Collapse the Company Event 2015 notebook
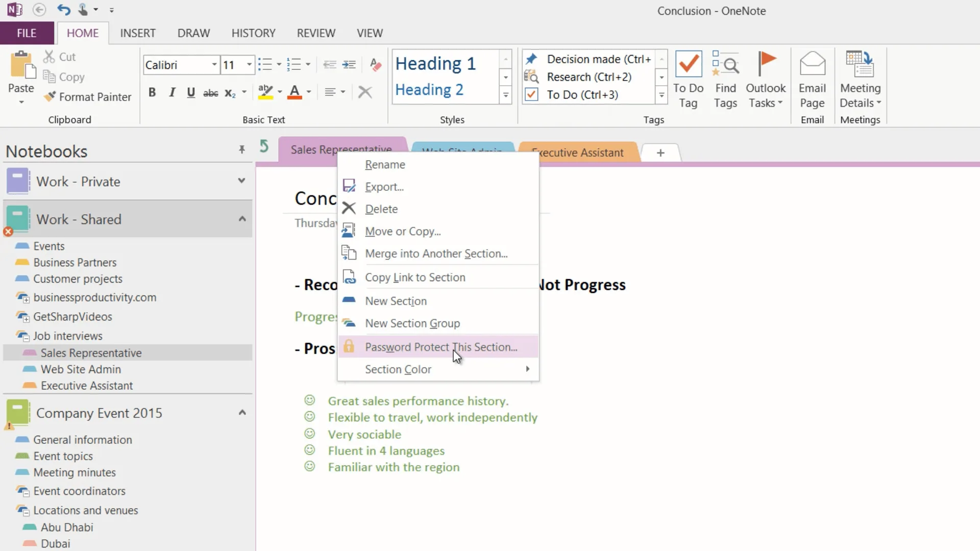Viewport: 980px width, 551px height. coord(242,412)
